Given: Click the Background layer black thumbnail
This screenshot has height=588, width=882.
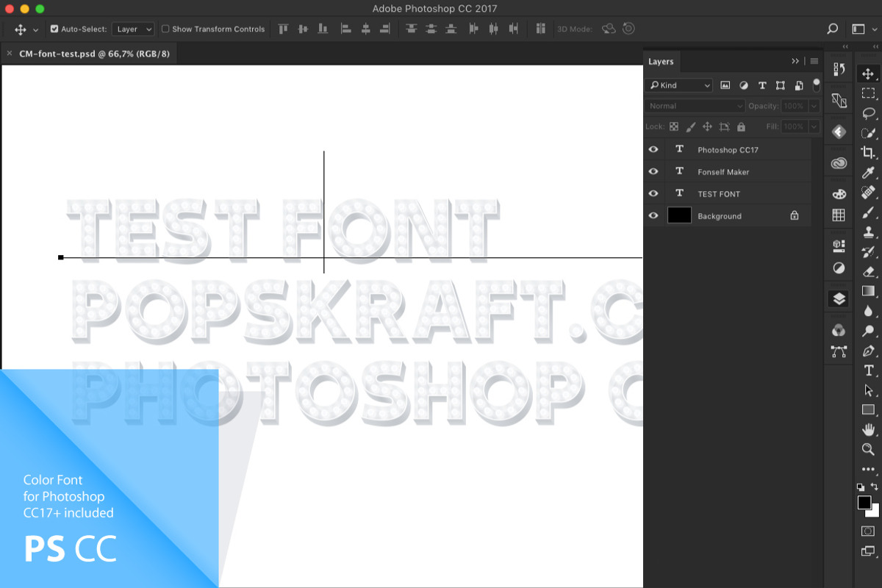Looking at the screenshot, I should point(679,215).
